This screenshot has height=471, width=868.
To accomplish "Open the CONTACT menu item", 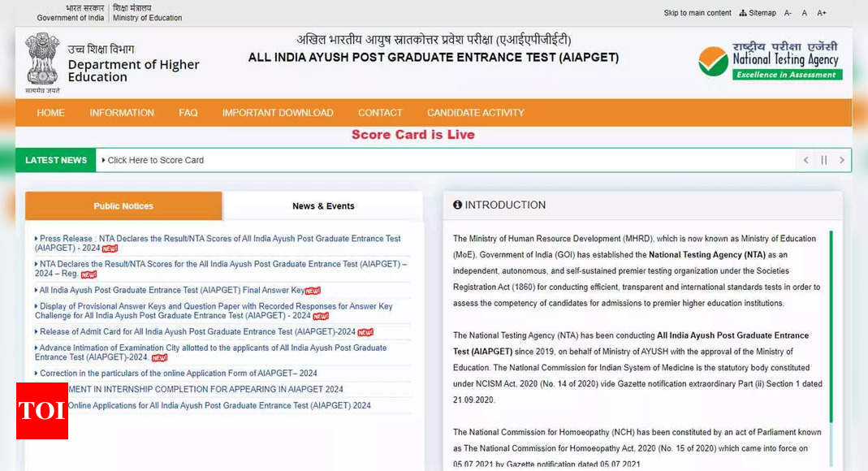I will (380, 112).
